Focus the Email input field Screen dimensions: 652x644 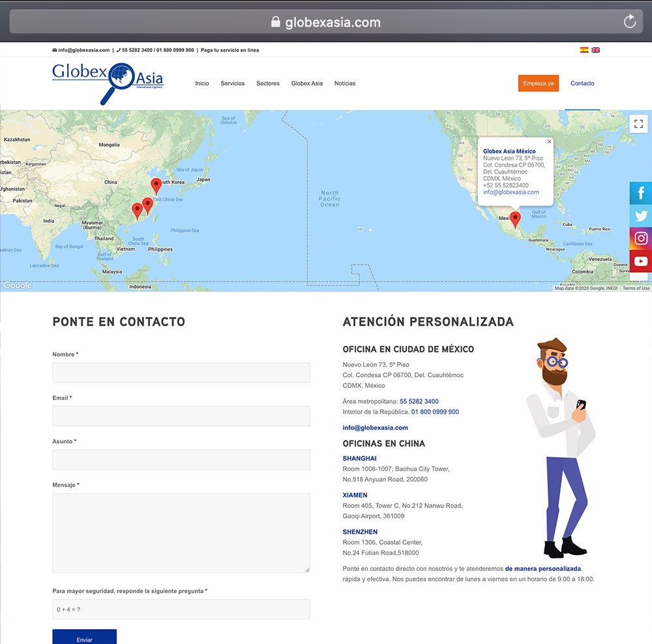click(181, 416)
